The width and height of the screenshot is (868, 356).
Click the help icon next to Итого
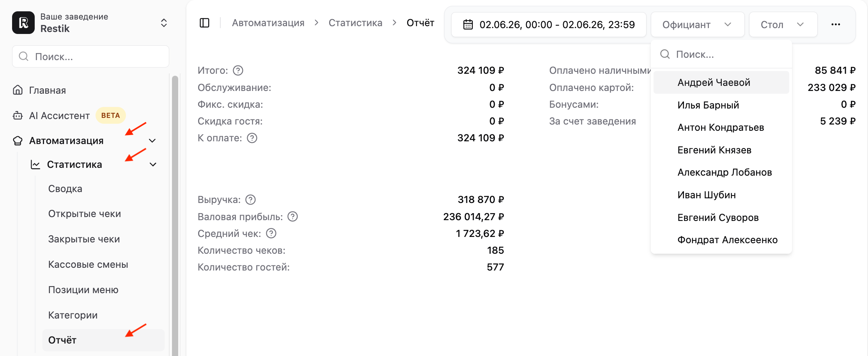point(238,70)
